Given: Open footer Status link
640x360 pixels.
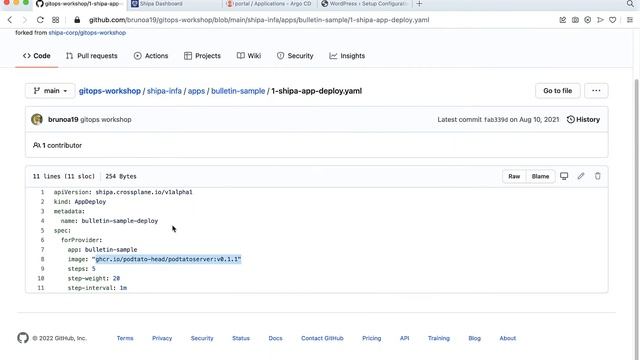Looking at the screenshot, I should [241, 338].
